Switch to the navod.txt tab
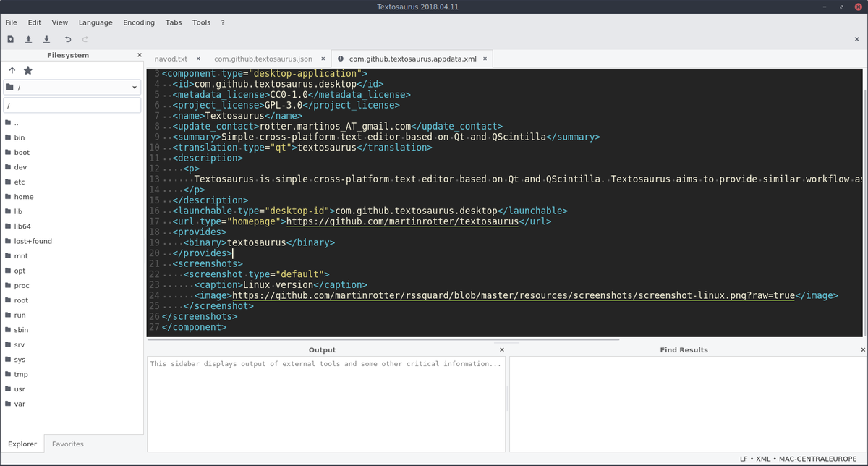868x466 pixels. click(x=171, y=59)
